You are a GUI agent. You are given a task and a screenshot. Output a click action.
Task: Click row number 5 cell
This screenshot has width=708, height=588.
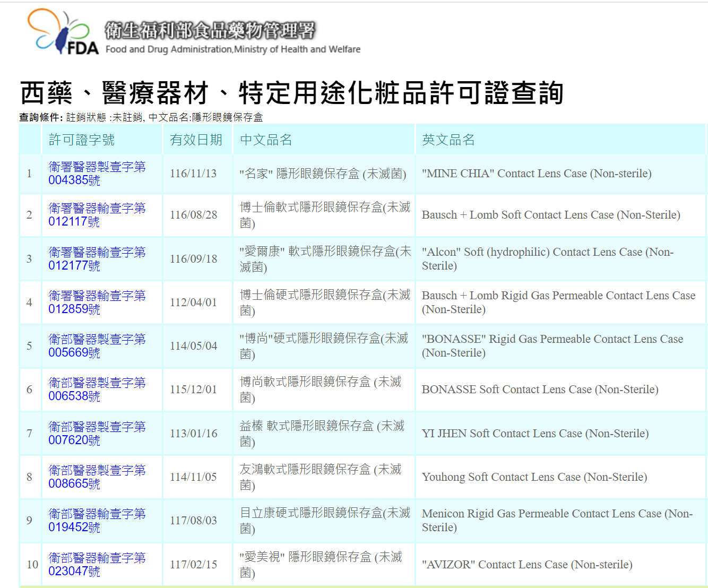(30, 346)
